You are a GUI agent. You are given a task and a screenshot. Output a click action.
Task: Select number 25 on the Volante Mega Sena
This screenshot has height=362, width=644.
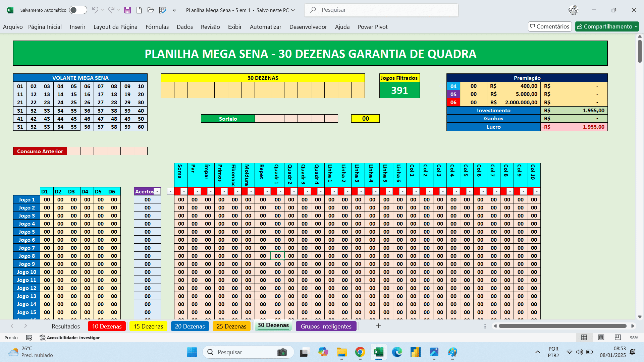tap(74, 103)
